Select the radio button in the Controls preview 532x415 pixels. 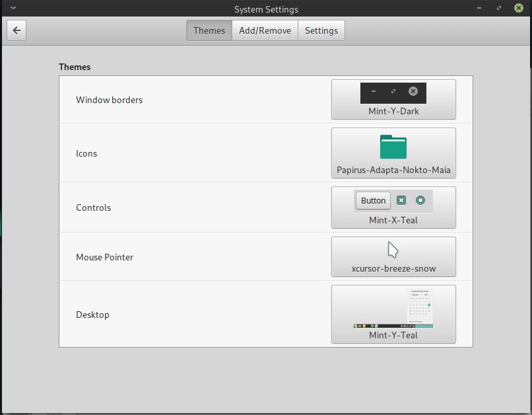coord(420,200)
